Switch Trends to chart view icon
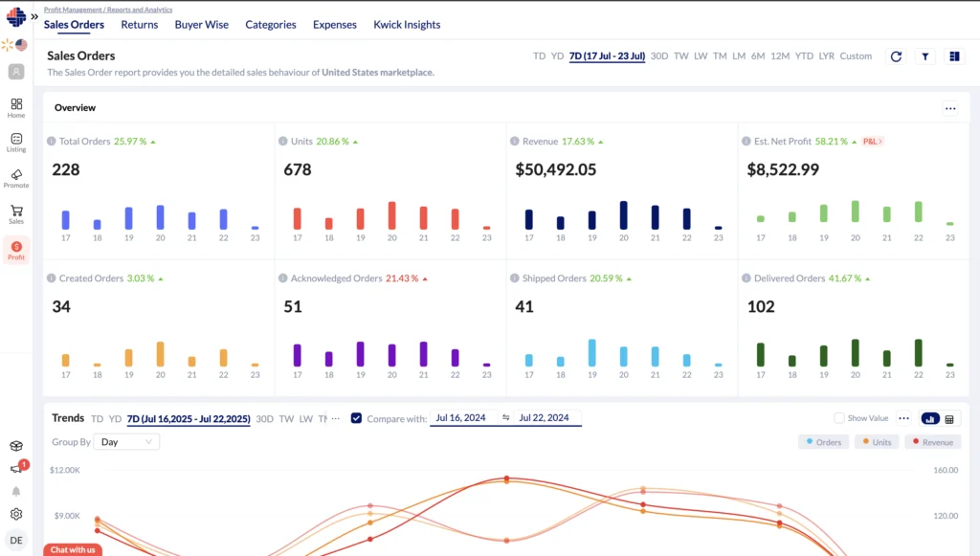980x556 pixels. pos(930,418)
